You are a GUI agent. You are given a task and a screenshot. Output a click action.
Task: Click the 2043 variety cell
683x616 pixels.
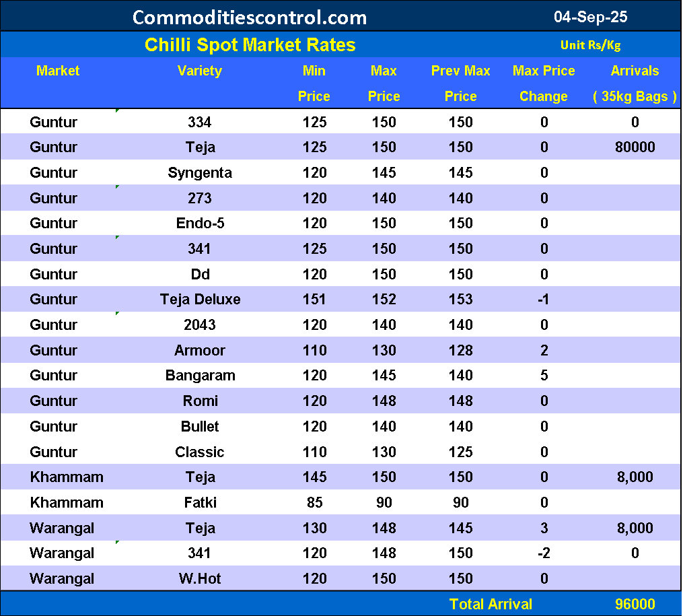pyautogui.click(x=200, y=325)
